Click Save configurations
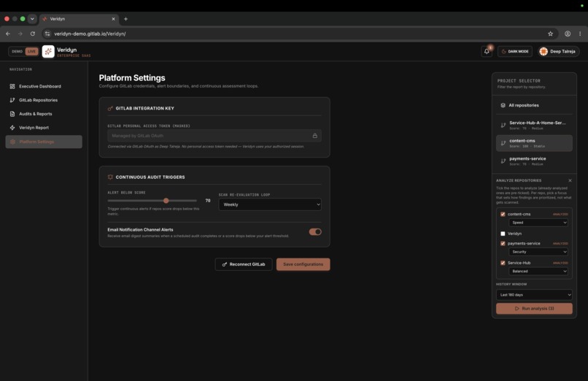This screenshot has width=588, height=381. tap(303, 264)
